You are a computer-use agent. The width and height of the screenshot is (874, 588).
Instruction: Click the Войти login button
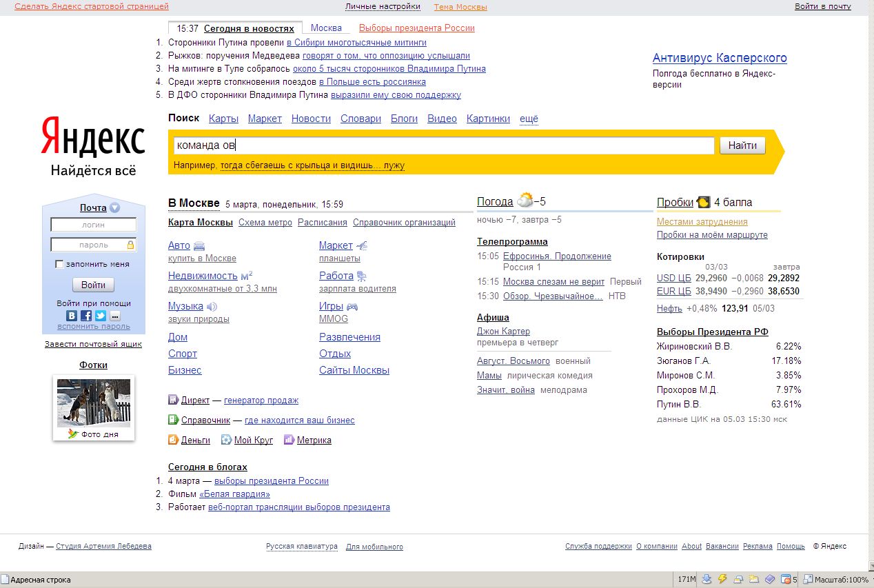point(93,285)
